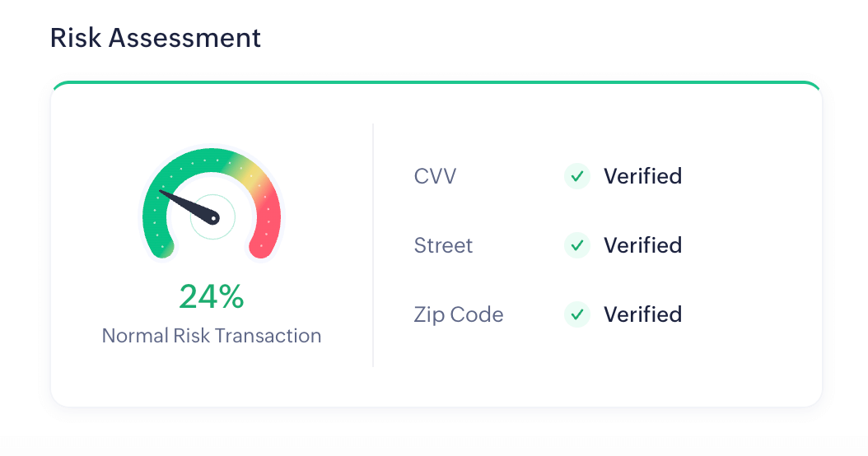Select the CVV field label
The height and width of the screenshot is (456, 868).
(435, 176)
